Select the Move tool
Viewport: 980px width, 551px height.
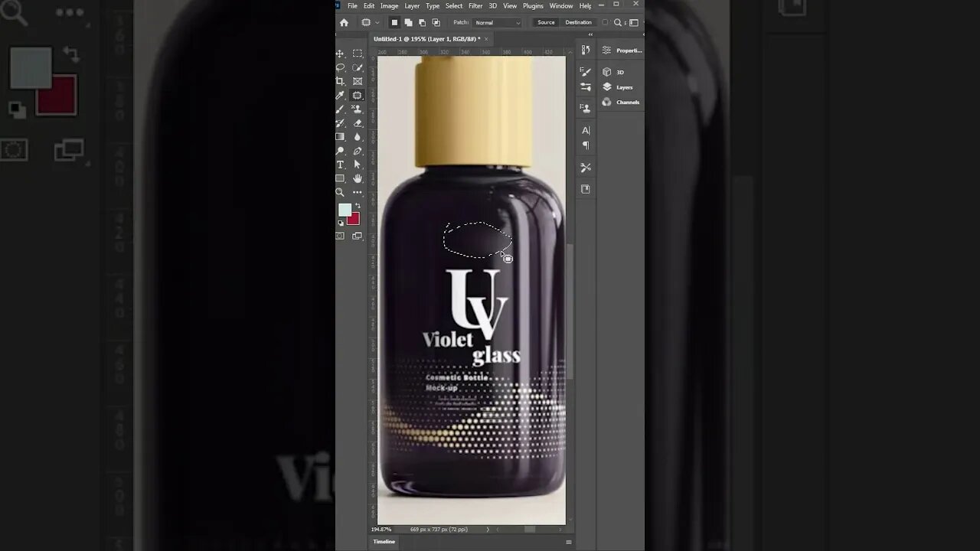[340, 54]
